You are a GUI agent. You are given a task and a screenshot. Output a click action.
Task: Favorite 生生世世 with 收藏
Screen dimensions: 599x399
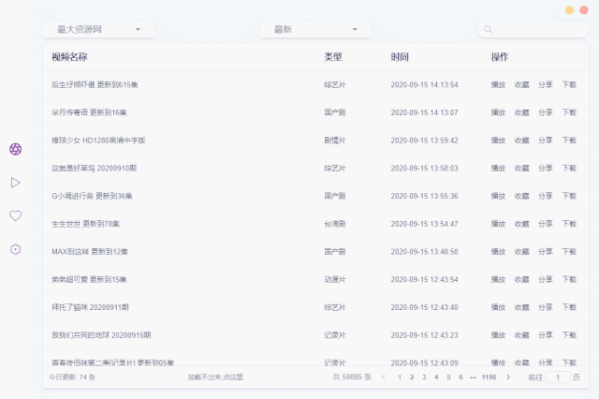(522, 224)
